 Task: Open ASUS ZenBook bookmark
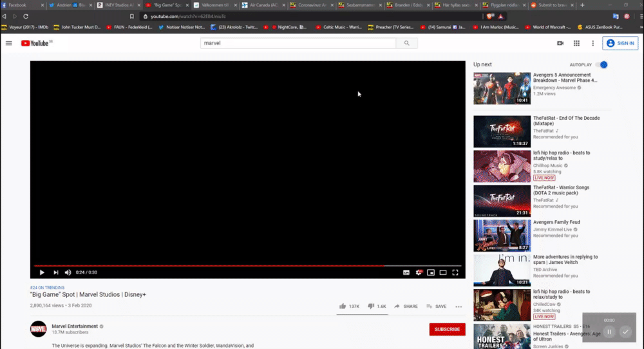click(x=600, y=28)
